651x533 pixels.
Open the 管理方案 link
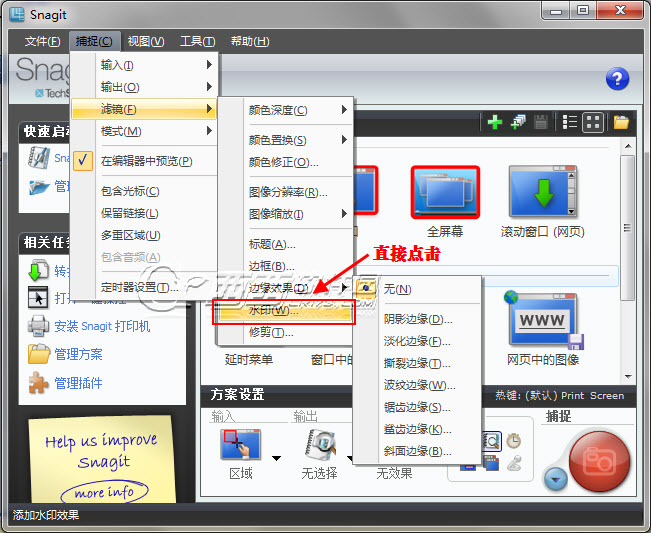tap(78, 354)
